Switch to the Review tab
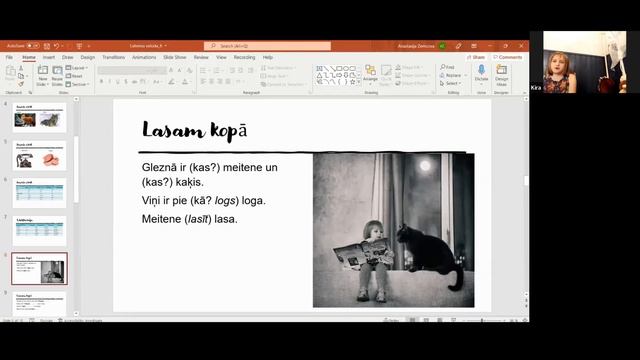Viewport: 640px width, 360px height. [201, 58]
